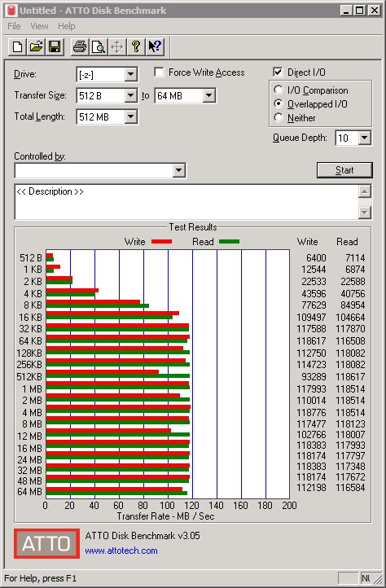The height and width of the screenshot is (588, 386).
Task: Expand the Total Length dropdown
Action: pos(130,116)
